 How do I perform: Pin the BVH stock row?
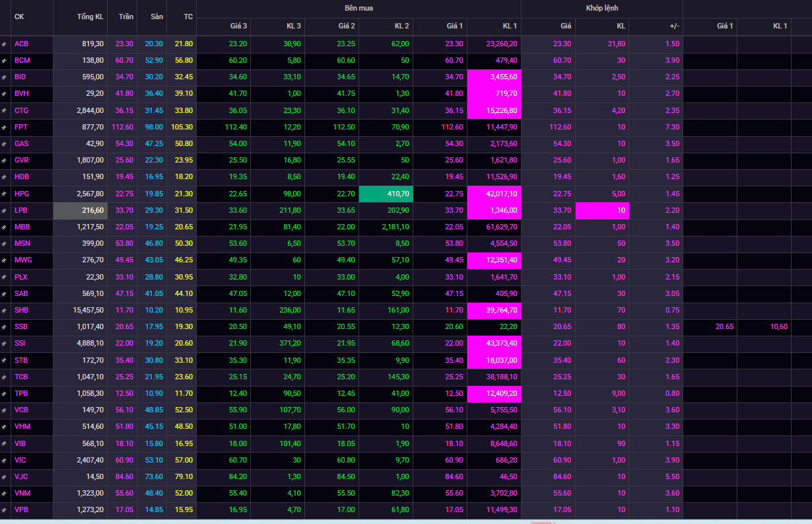(4, 94)
